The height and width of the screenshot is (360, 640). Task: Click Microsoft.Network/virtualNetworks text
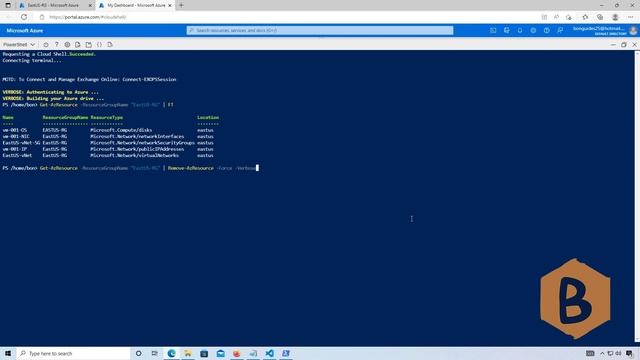tap(134, 156)
